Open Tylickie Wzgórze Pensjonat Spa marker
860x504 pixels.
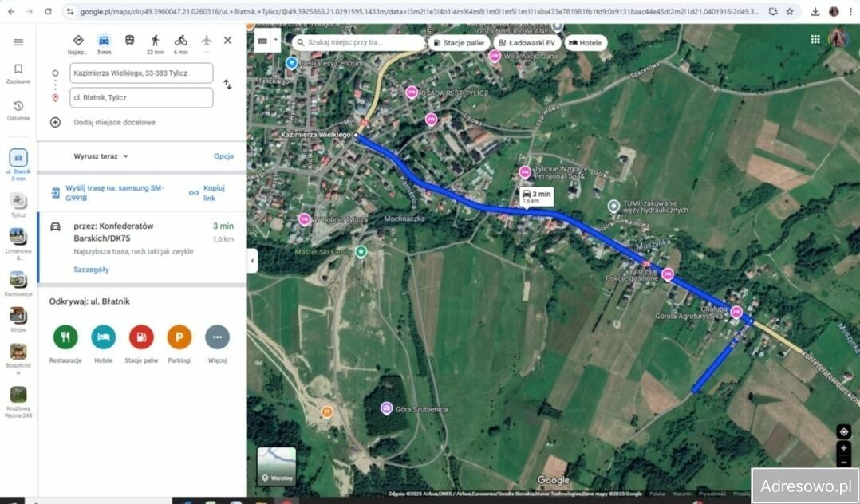525,172
